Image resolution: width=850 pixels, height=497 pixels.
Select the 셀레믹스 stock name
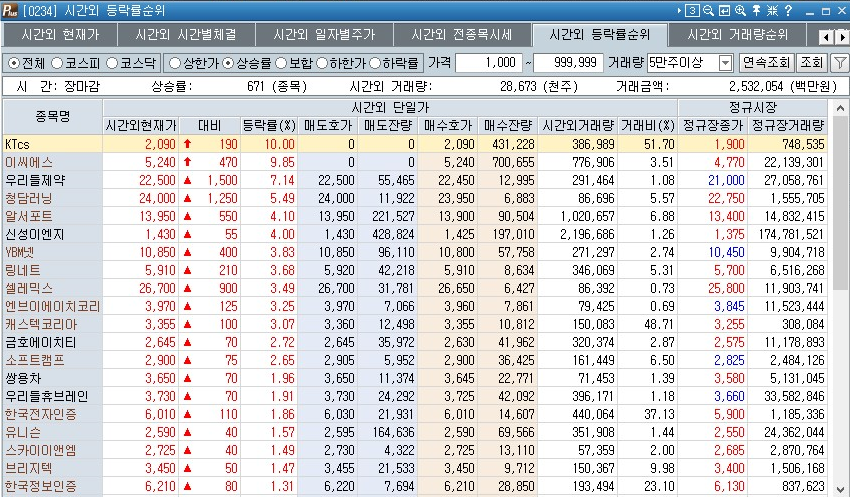[x=29, y=288]
